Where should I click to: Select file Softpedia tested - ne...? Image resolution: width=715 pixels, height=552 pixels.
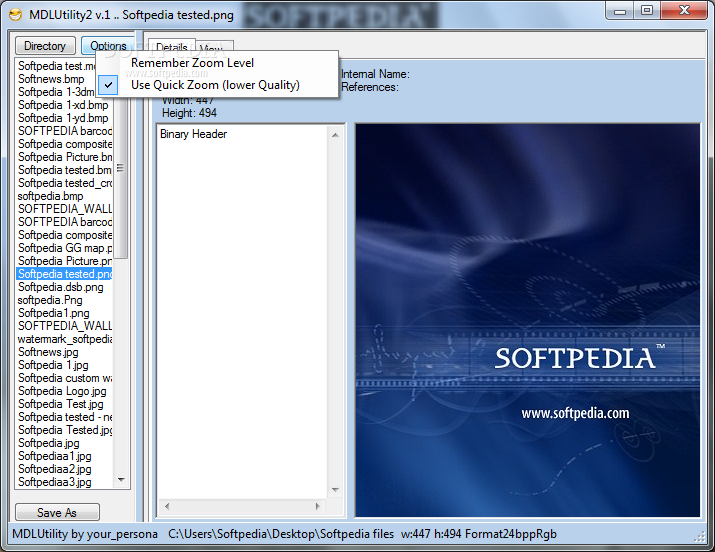65,417
